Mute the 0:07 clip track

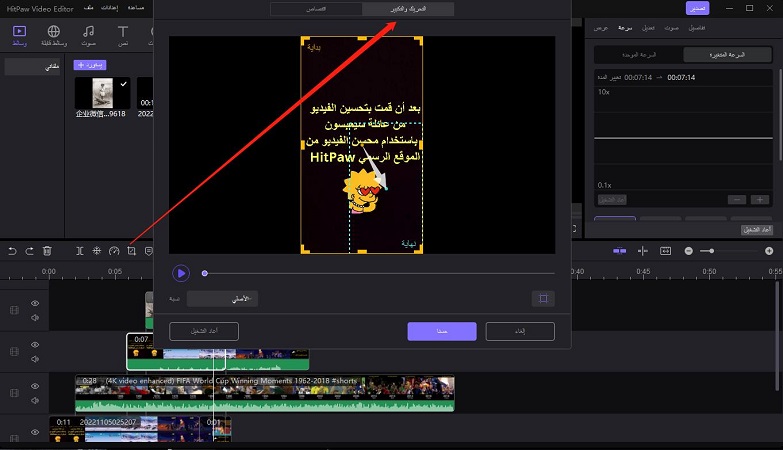click(35, 359)
